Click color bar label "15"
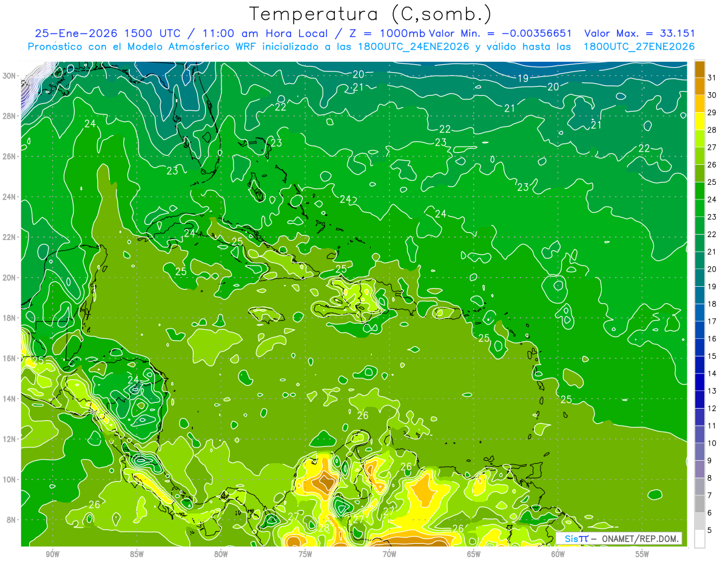This screenshot has width=728, height=562. [x=712, y=356]
